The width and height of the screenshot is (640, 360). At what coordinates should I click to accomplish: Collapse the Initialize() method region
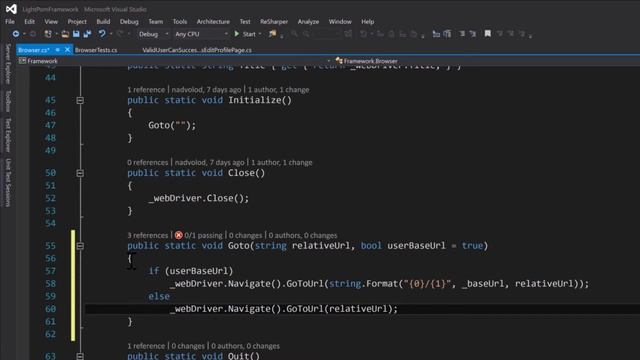[x=80, y=100]
